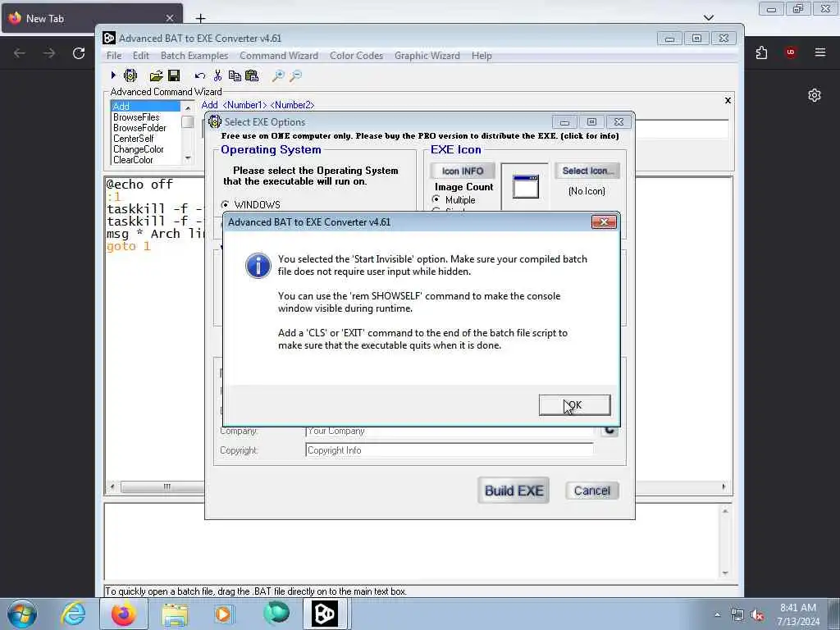Open the Command Wizard menu
Viewport: 840px width, 630px height.
(x=279, y=56)
